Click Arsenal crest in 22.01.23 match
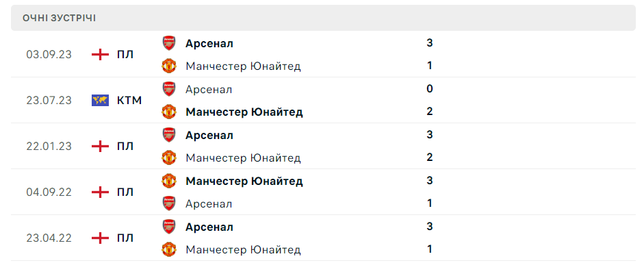 point(169,135)
